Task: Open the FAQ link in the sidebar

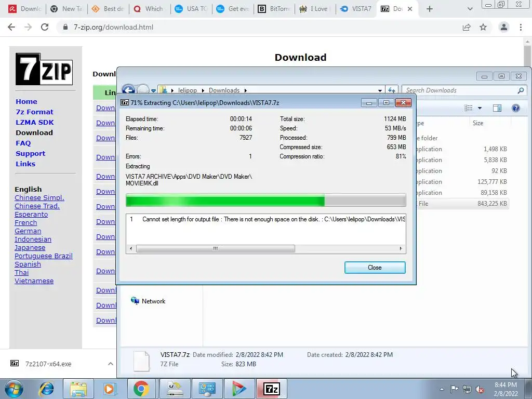Action: pyautogui.click(x=23, y=143)
